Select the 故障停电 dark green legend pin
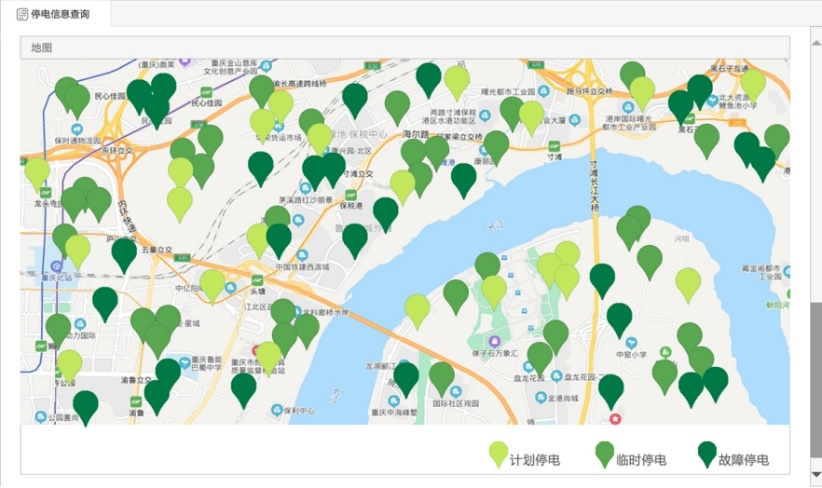 point(707,453)
